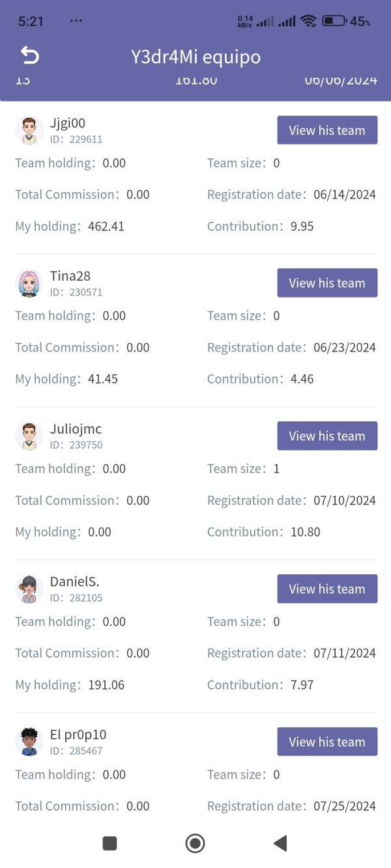The height and width of the screenshot is (868, 391).
Task: Select user ID 239750 text
Action: (x=85, y=445)
